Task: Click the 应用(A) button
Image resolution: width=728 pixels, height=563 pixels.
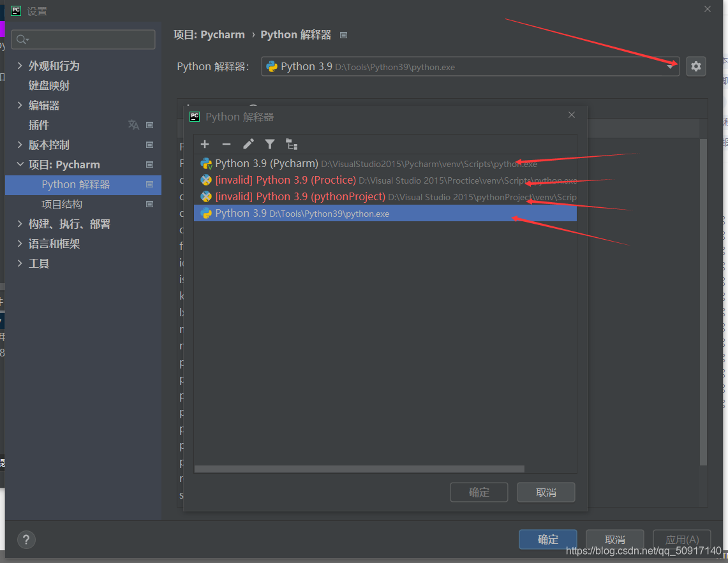Action: [681, 539]
